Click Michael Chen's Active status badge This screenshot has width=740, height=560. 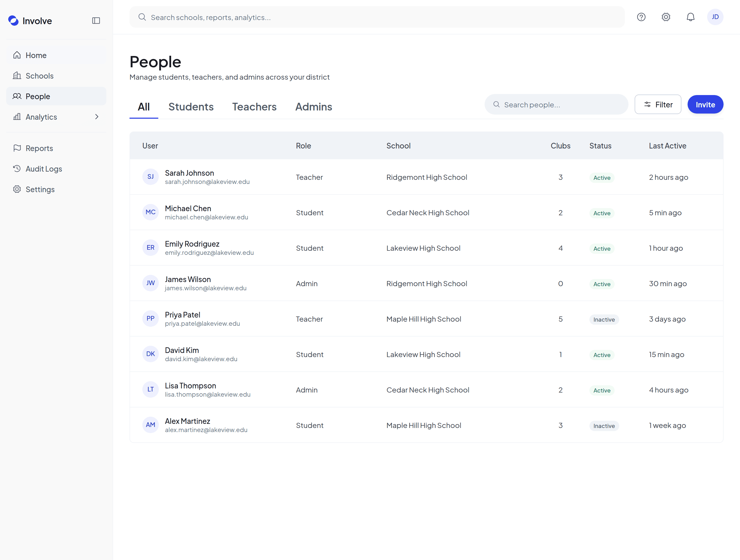602,213
